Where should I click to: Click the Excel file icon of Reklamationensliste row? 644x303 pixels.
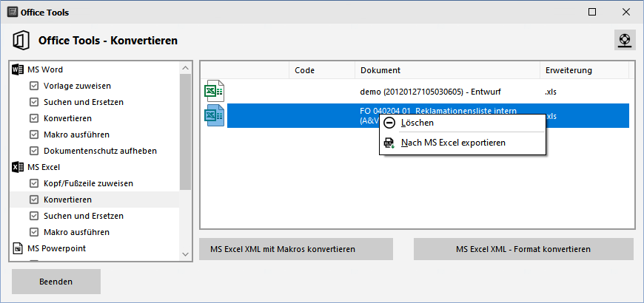click(x=214, y=115)
